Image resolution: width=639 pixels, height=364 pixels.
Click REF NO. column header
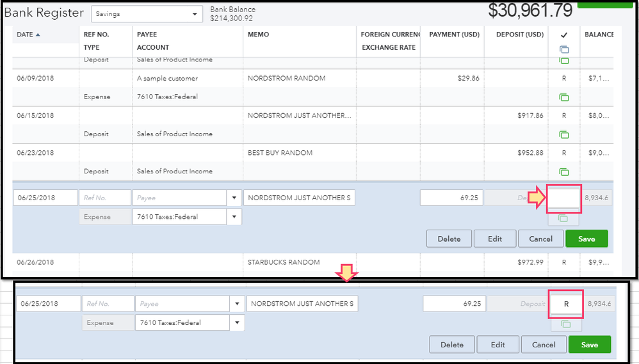[96, 35]
